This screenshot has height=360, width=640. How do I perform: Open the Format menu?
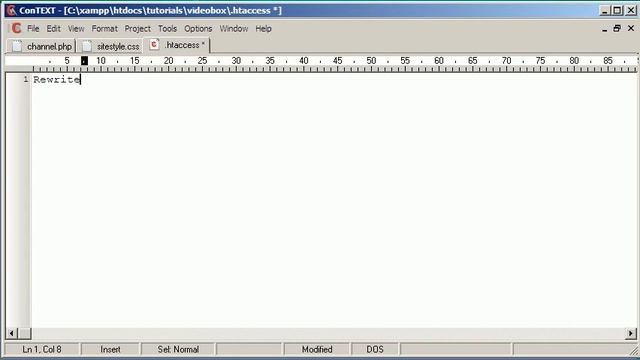pos(104,29)
